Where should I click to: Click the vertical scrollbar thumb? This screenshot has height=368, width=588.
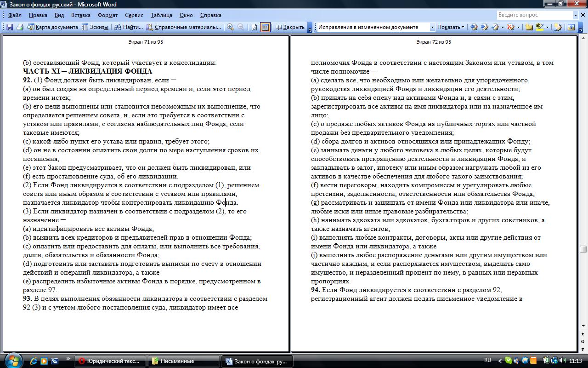click(583, 249)
